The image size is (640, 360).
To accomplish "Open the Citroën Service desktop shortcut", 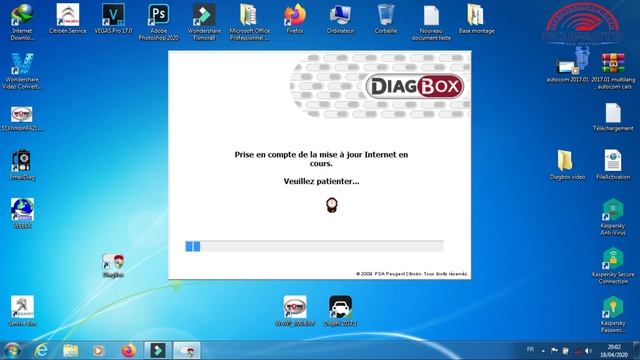I will tap(68, 18).
